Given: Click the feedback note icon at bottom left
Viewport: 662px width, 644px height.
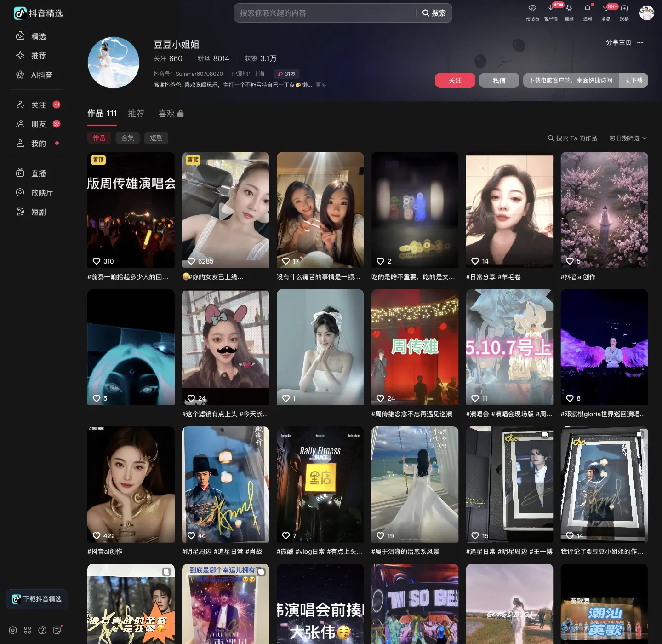Looking at the screenshot, I should point(57,630).
